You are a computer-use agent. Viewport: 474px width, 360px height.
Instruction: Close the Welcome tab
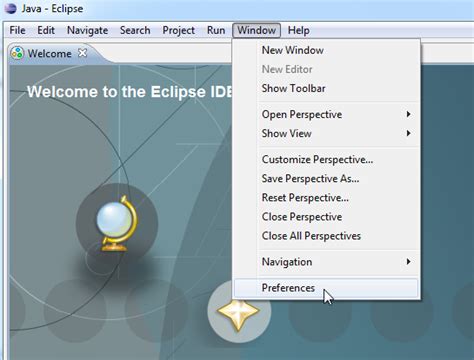(x=82, y=53)
